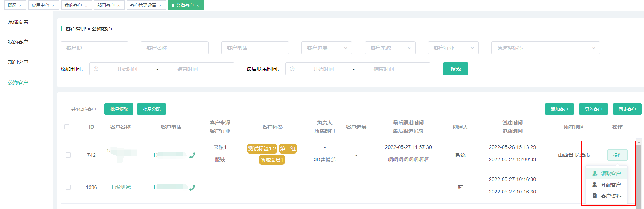Click the 批量领取 button
644x209 pixels.
click(119, 109)
